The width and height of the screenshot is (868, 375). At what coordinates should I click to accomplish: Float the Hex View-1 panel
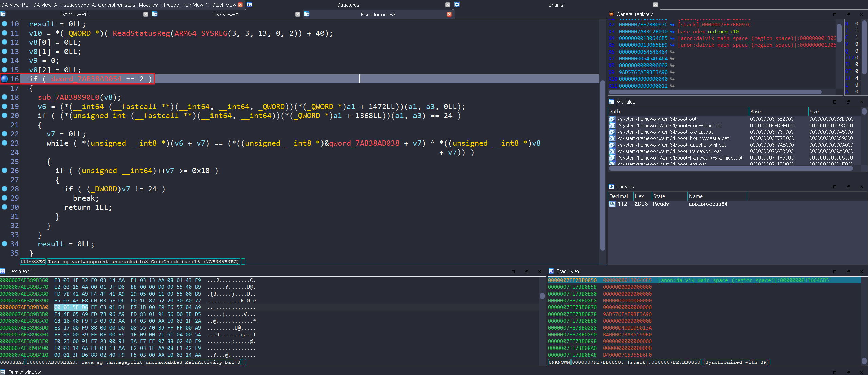click(526, 271)
